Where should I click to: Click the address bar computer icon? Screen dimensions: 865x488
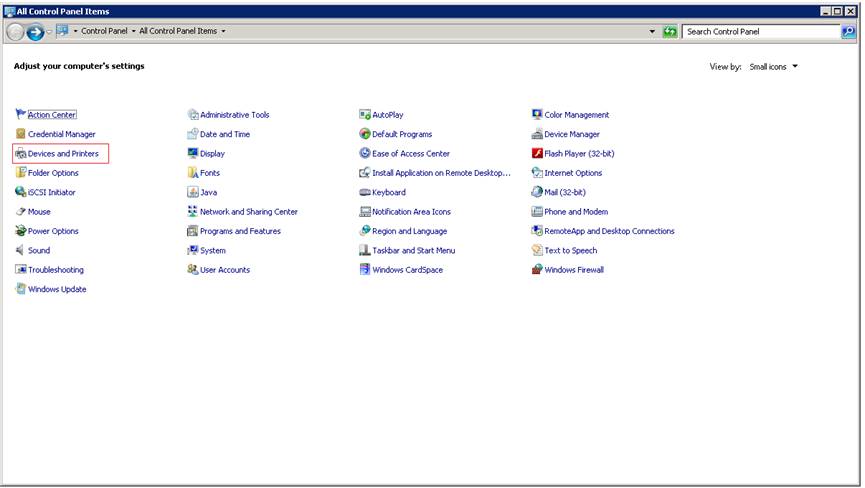pos(62,30)
